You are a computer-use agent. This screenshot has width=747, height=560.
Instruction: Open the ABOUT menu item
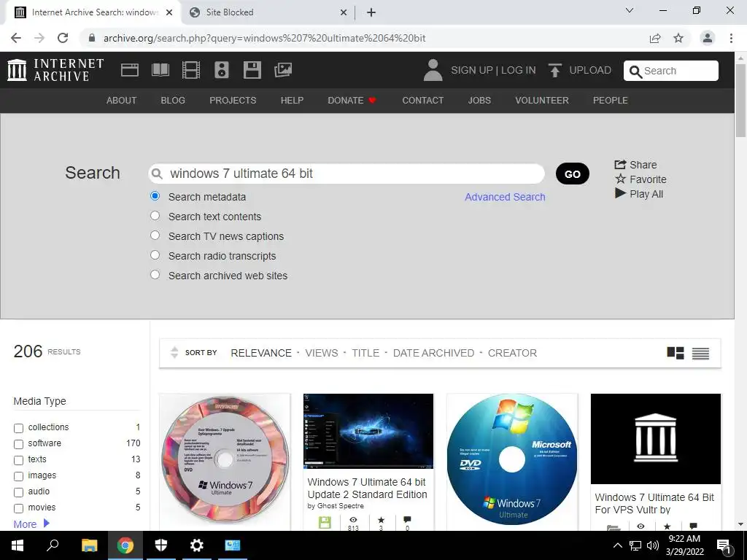122,101
